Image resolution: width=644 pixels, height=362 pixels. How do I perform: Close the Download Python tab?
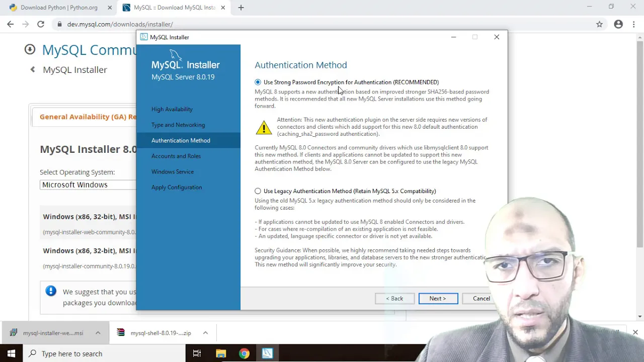pos(110,8)
